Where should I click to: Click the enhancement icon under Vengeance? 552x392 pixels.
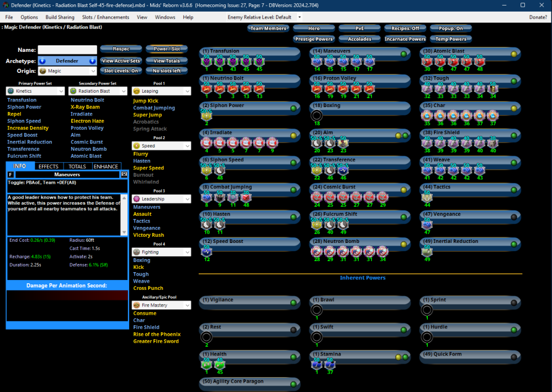[427, 224]
